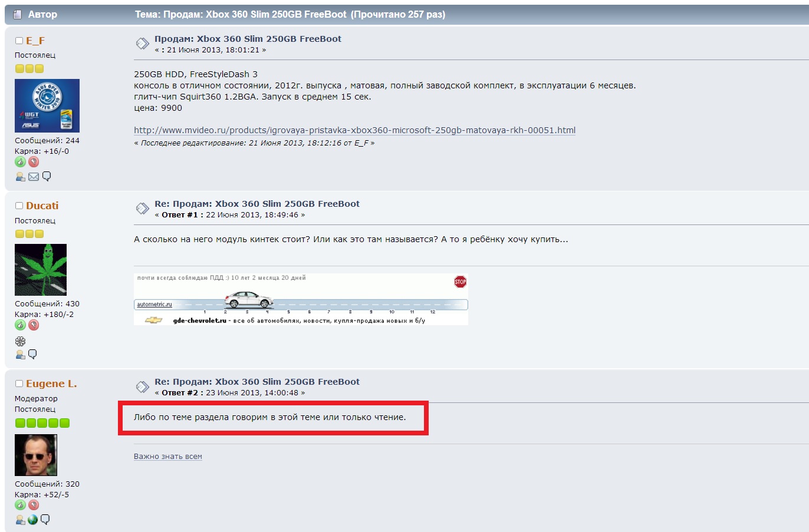Click post icon beside Ducati's reply title
The height and width of the screenshot is (532, 809).
pyautogui.click(x=142, y=209)
